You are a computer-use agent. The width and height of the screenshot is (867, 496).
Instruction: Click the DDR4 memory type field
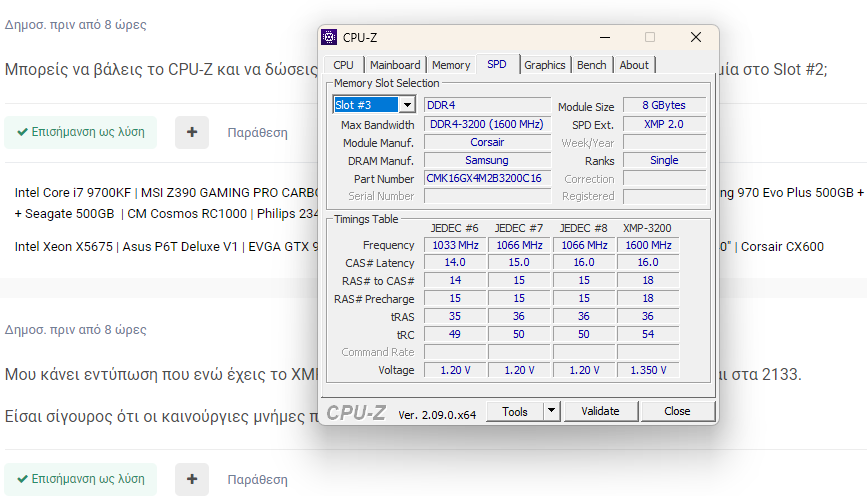click(487, 105)
